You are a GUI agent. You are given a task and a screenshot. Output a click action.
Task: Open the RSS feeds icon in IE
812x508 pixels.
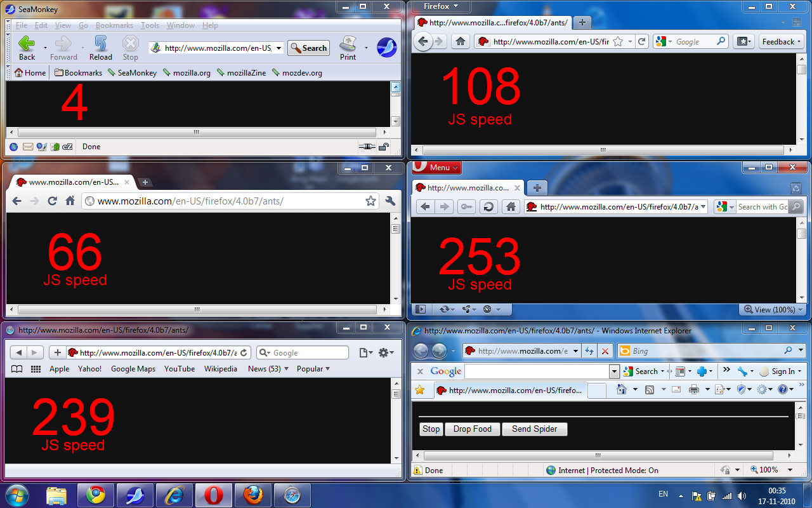point(650,389)
